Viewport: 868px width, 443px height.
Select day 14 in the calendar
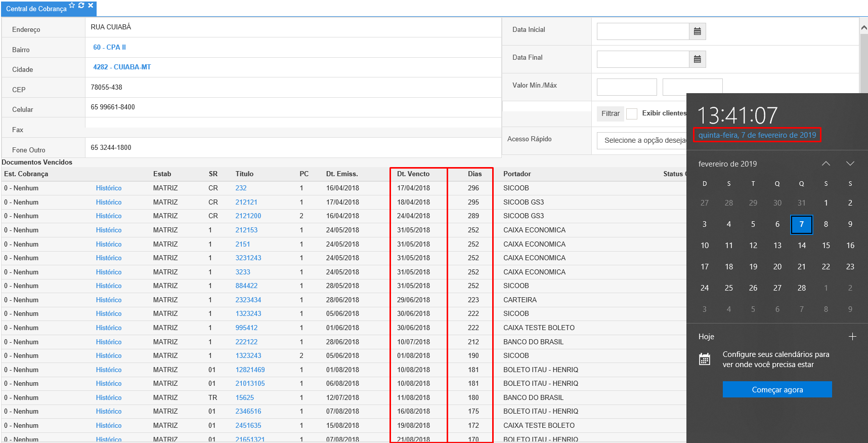coord(802,246)
